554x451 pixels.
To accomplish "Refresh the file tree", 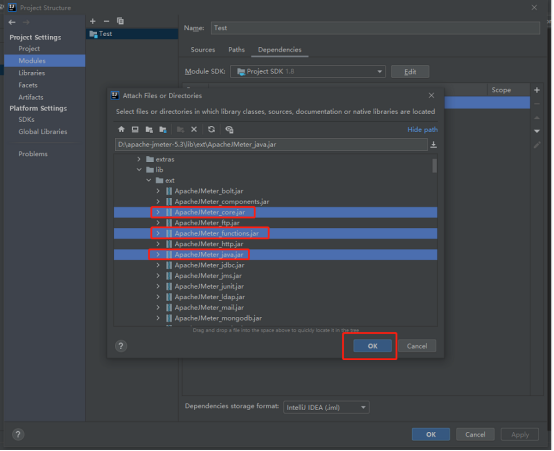I will pyautogui.click(x=211, y=129).
